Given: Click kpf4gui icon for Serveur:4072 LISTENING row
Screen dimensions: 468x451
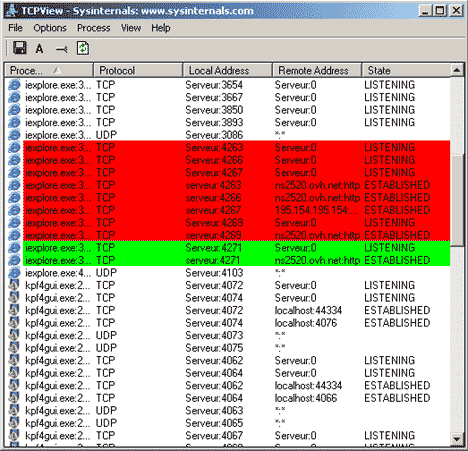Looking at the screenshot, I should pos(14,285).
